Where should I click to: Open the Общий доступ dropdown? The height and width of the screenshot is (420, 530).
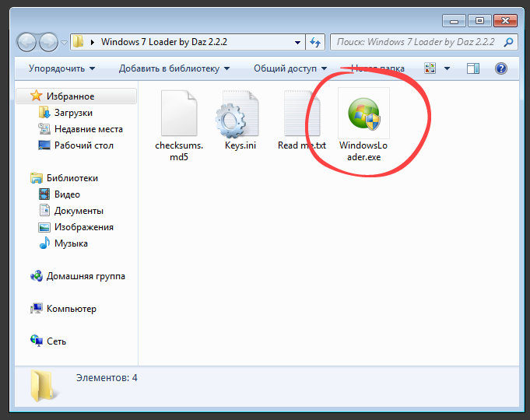(x=290, y=68)
